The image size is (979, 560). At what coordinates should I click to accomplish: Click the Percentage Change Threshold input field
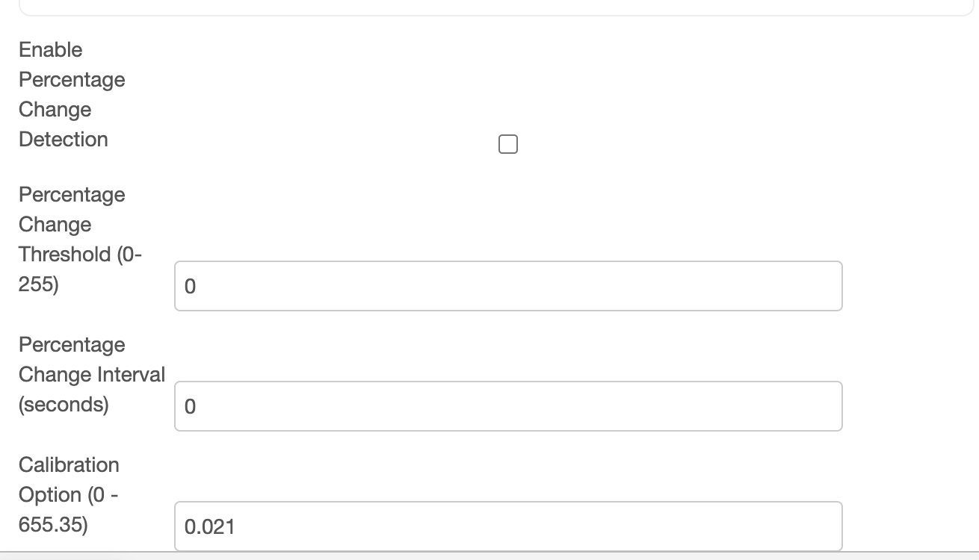pyautogui.click(x=508, y=286)
